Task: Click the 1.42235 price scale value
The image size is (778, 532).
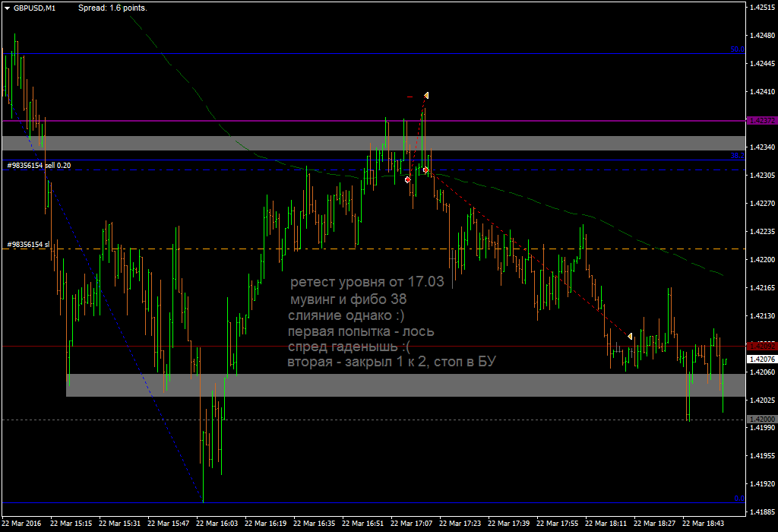Action: click(x=762, y=231)
